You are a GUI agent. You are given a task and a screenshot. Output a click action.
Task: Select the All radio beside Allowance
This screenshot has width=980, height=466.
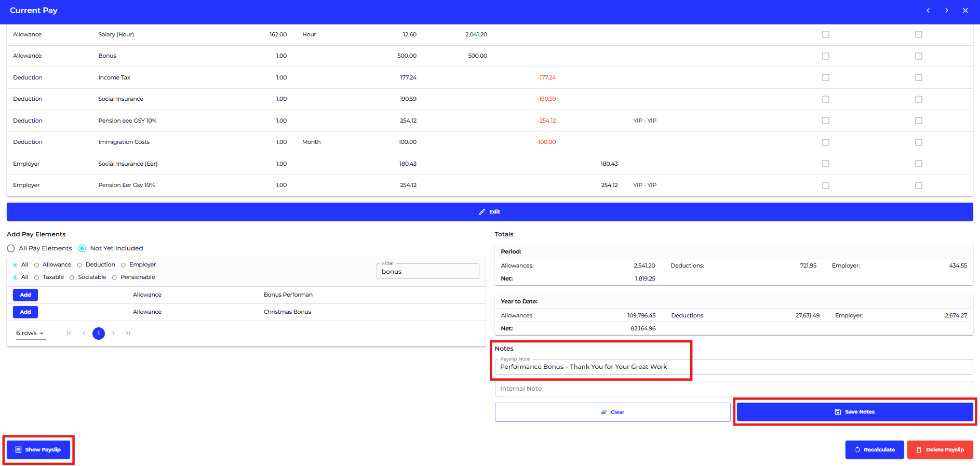click(15, 265)
